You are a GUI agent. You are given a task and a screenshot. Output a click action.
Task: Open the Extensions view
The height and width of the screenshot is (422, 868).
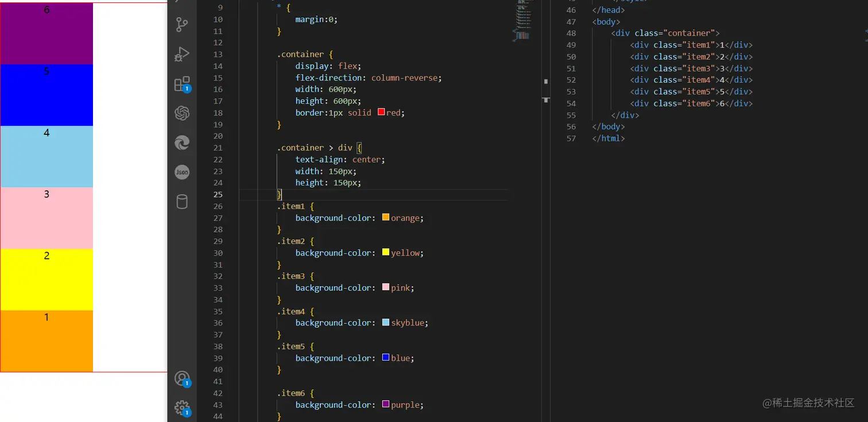click(x=182, y=84)
